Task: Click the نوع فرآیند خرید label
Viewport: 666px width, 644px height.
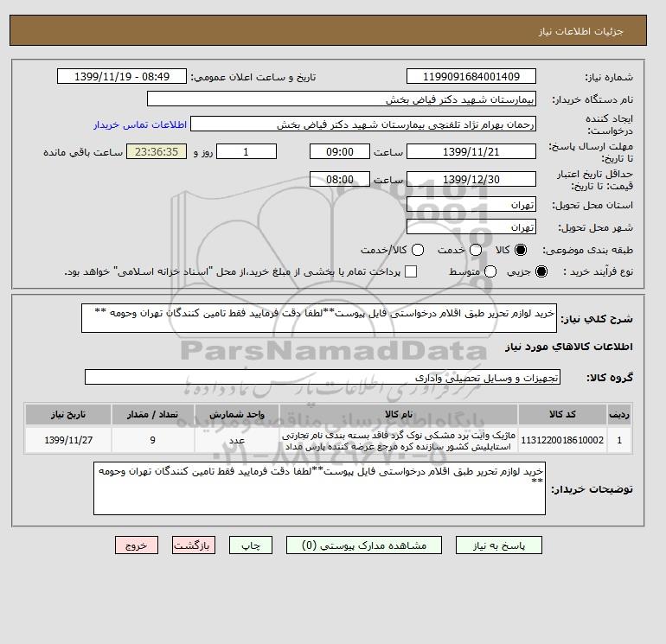Action: 598,271
